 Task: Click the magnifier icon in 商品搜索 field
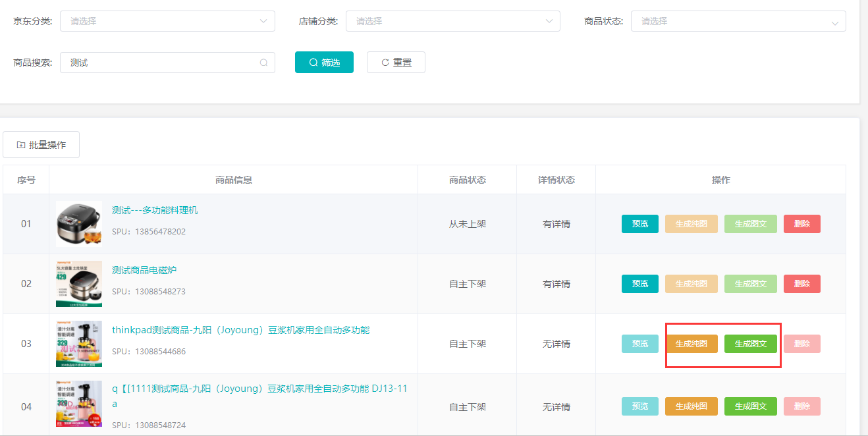[263, 63]
